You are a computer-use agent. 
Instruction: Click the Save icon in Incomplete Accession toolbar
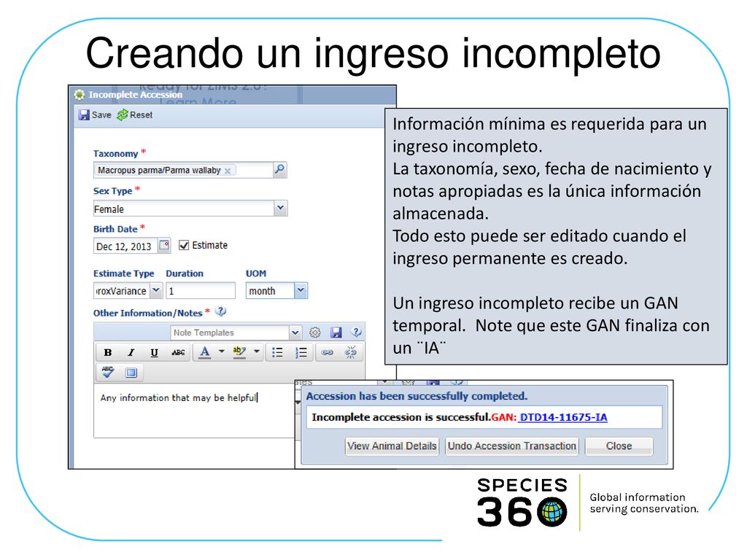click(x=85, y=114)
